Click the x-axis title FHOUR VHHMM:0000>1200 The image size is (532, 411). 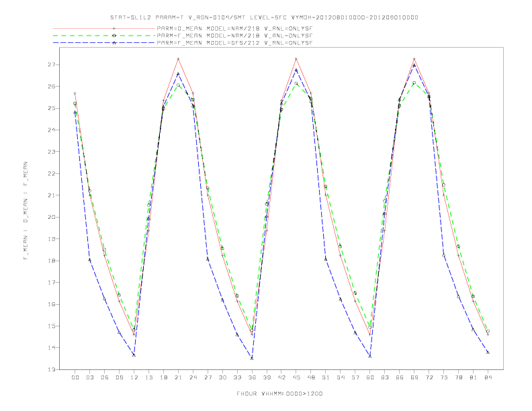[x=279, y=394]
